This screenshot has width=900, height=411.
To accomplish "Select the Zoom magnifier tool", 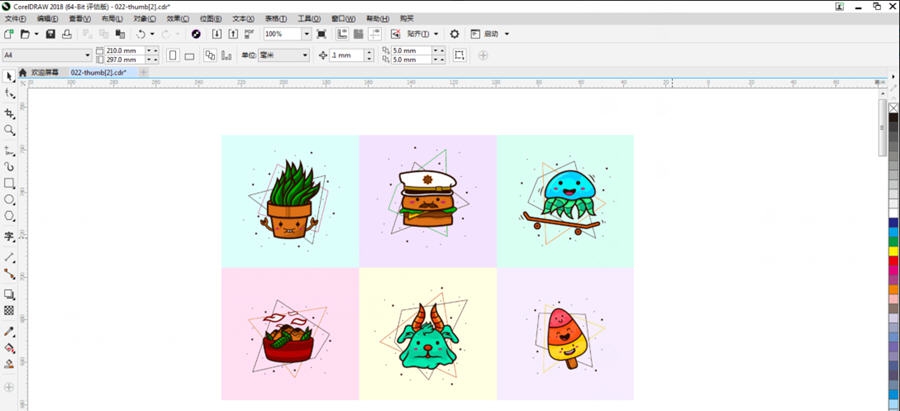I will pyautogui.click(x=9, y=130).
